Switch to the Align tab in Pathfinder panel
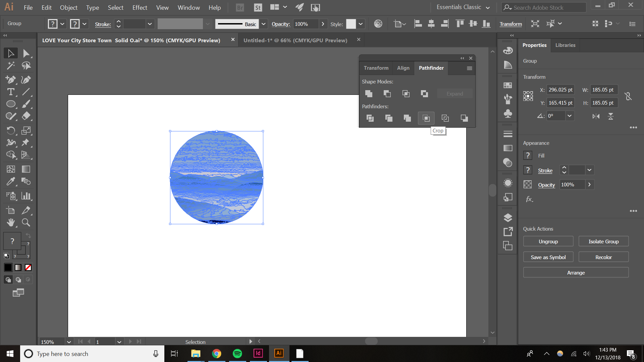The height and width of the screenshot is (362, 644). (x=403, y=68)
